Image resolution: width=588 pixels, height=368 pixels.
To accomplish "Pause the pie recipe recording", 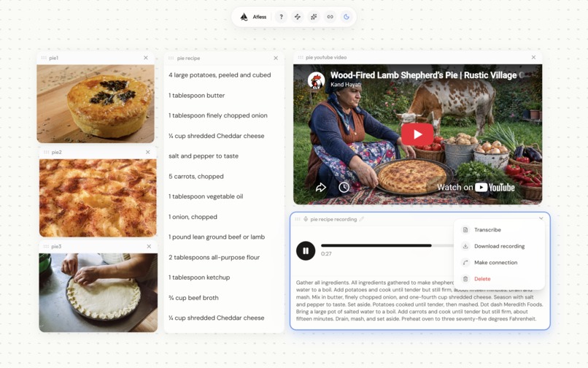I will [x=306, y=250].
